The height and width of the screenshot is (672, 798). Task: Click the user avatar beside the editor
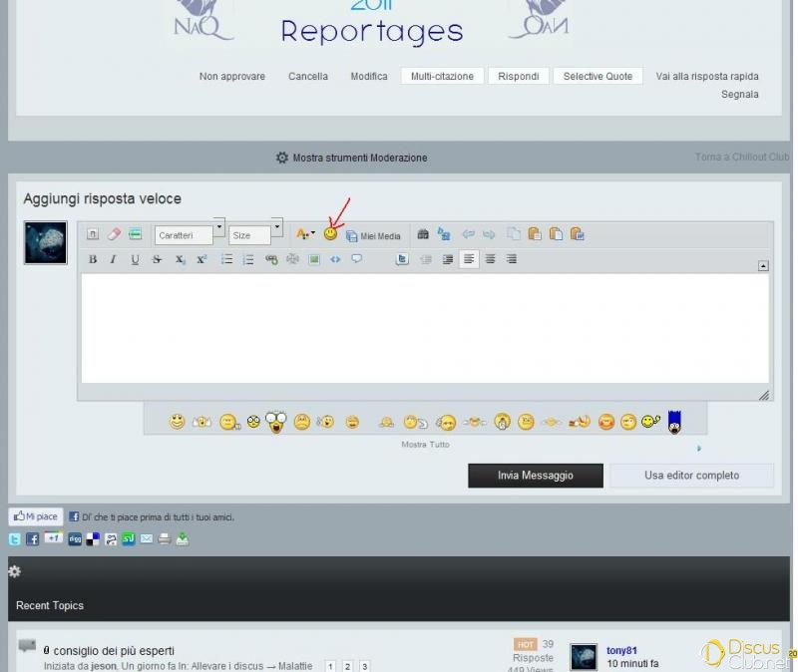tap(45, 242)
